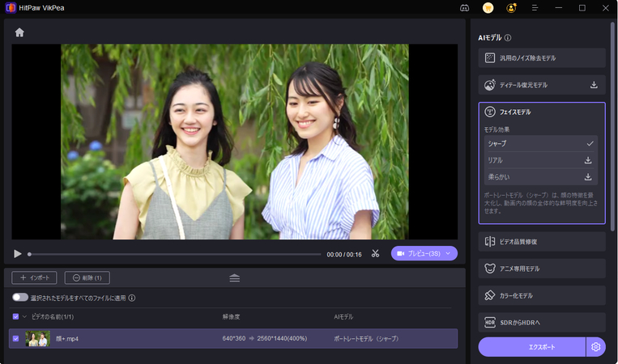Click the ポートレートモデル（シャープ） cell
Screen dimensions: 618x364
coord(366,338)
